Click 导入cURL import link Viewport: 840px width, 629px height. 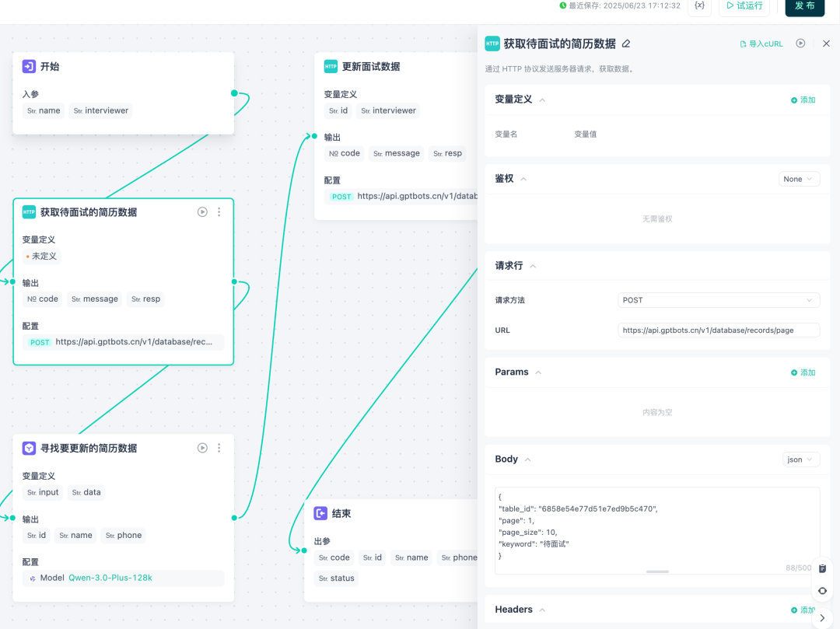click(x=761, y=44)
